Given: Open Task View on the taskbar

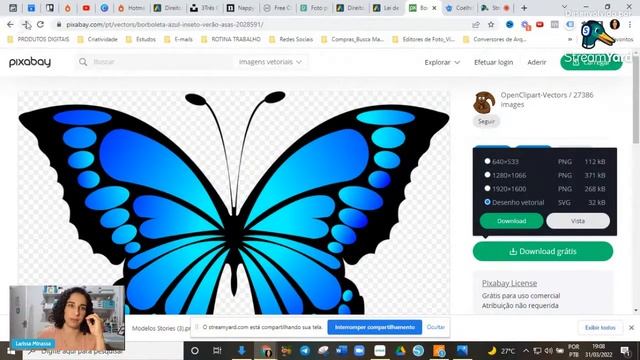Looking at the screenshot, I should tap(217, 351).
